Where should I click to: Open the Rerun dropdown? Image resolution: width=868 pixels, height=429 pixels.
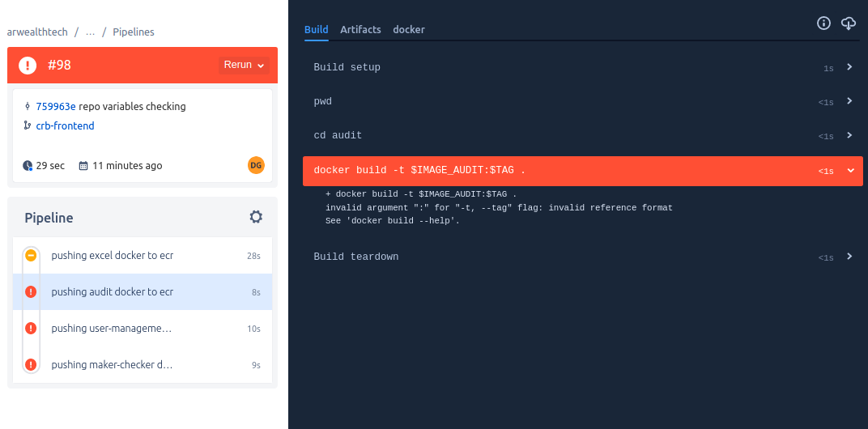(x=245, y=66)
